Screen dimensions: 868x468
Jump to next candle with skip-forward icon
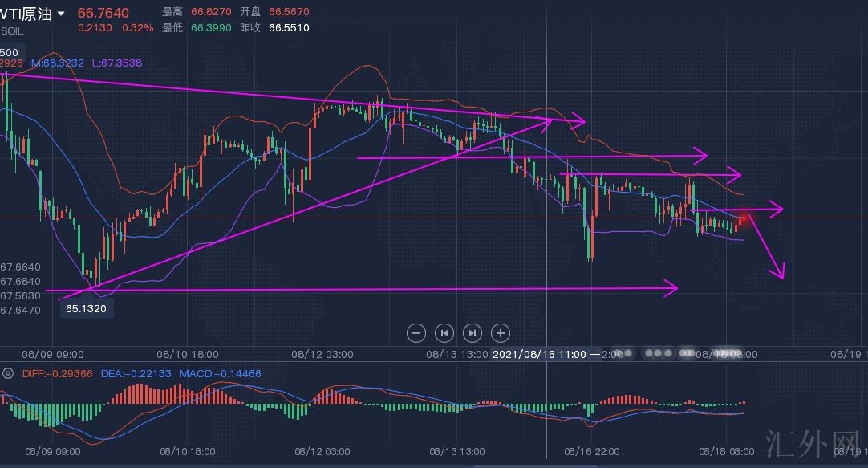[473, 332]
